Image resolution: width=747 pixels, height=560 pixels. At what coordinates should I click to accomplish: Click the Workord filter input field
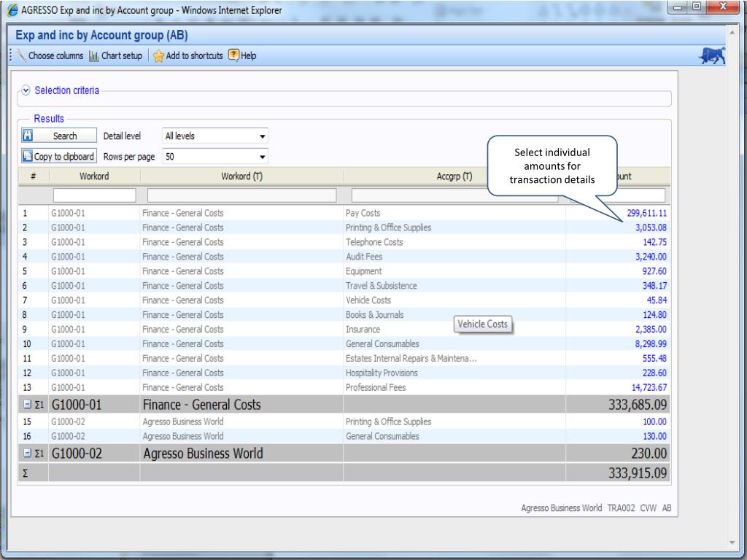pos(94,195)
